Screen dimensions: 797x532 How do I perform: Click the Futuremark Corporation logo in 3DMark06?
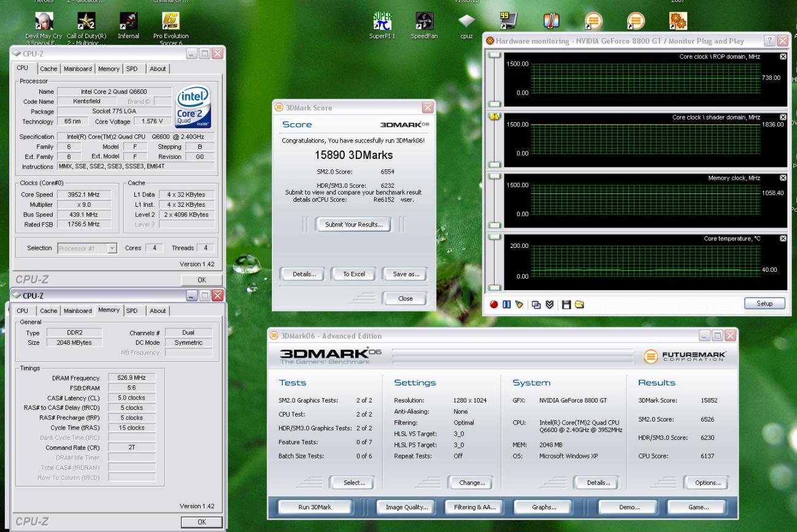point(685,357)
